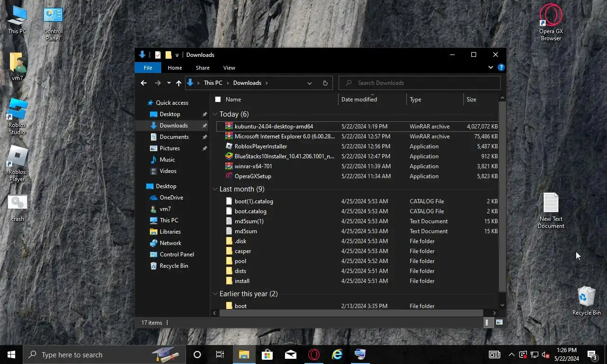Click the Properties quick access toolbar icon
This screenshot has height=364, width=607.
(x=158, y=55)
